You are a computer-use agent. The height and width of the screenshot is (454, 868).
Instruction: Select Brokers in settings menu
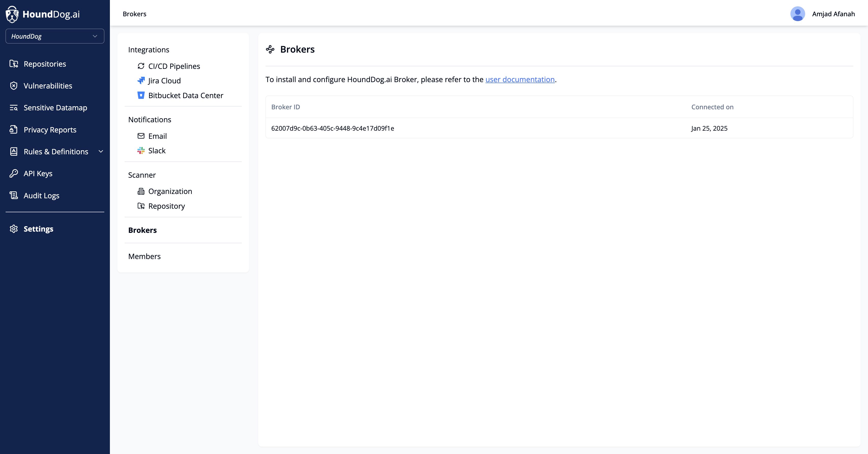point(142,230)
